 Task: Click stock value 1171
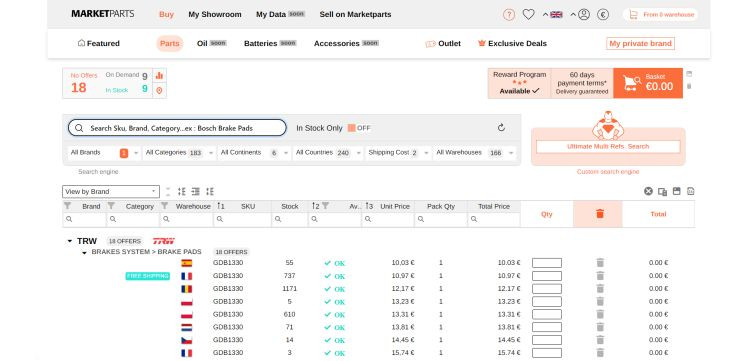[289, 289]
